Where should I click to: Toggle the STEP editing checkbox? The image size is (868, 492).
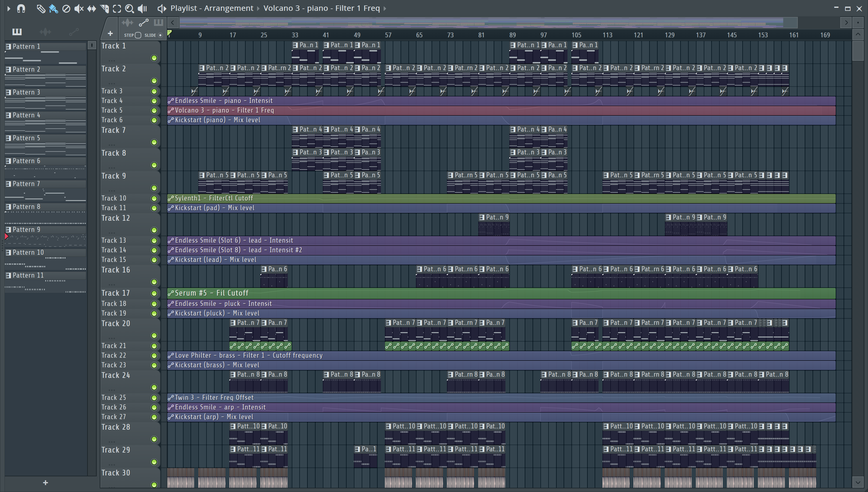coord(138,35)
